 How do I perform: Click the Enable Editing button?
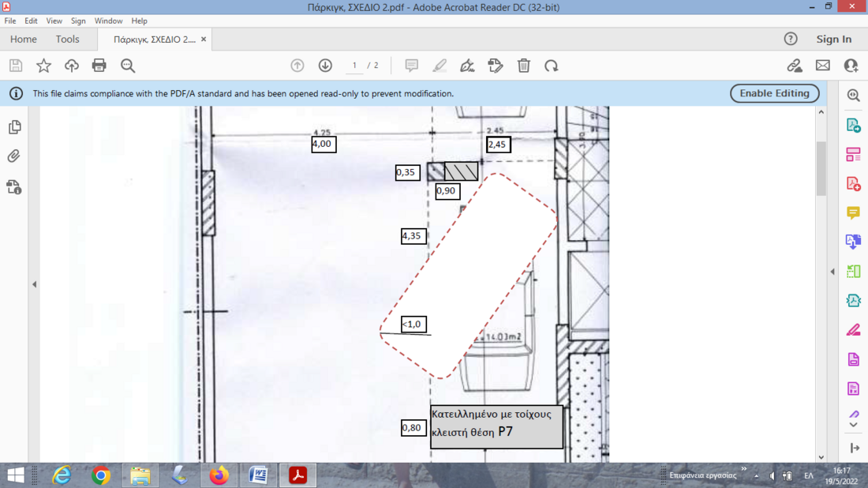pyautogui.click(x=774, y=93)
